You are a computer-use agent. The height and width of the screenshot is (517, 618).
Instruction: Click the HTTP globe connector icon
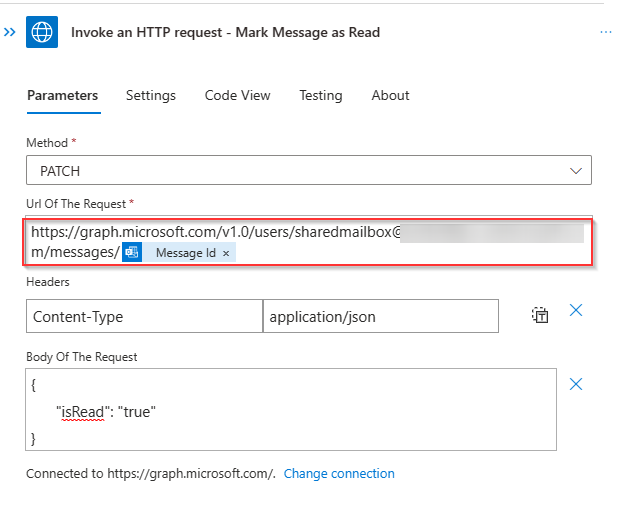(x=42, y=32)
